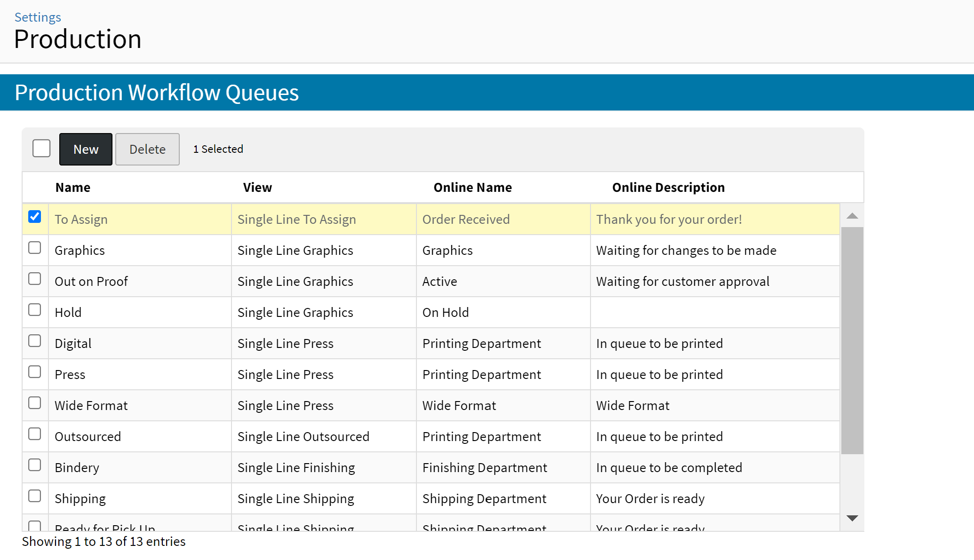
Task: Check the Bindery queue checkbox
Action: (x=35, y=465)
